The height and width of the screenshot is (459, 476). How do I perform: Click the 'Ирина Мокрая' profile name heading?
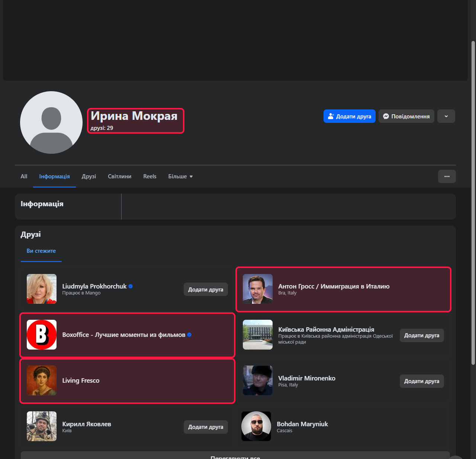(134, 116)
